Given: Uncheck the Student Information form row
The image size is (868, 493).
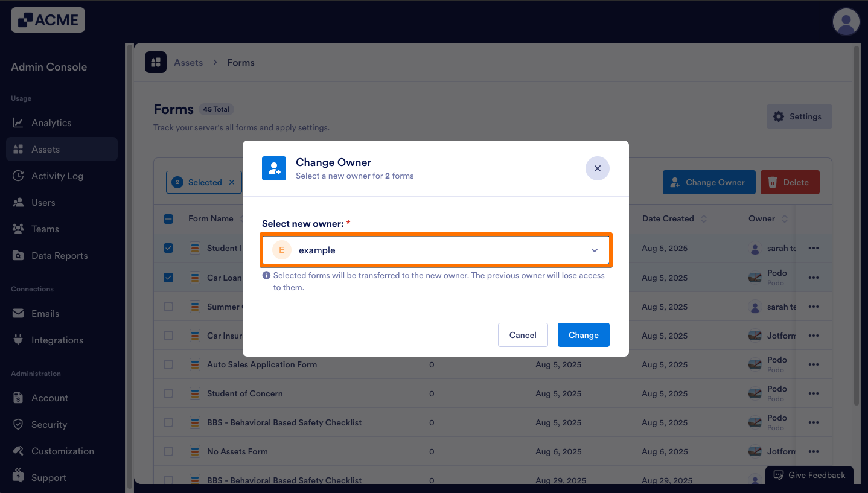Looking at the screenshot, I should pos(168,248).
